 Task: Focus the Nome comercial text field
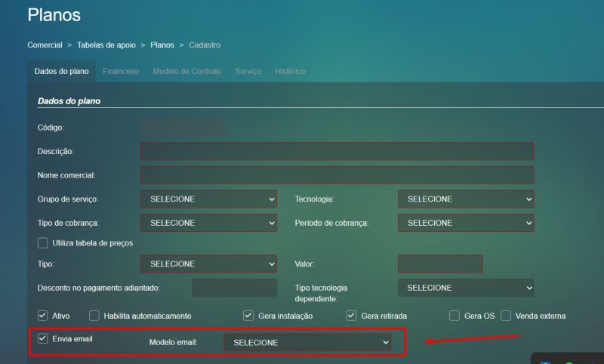[x=337, y=176]
